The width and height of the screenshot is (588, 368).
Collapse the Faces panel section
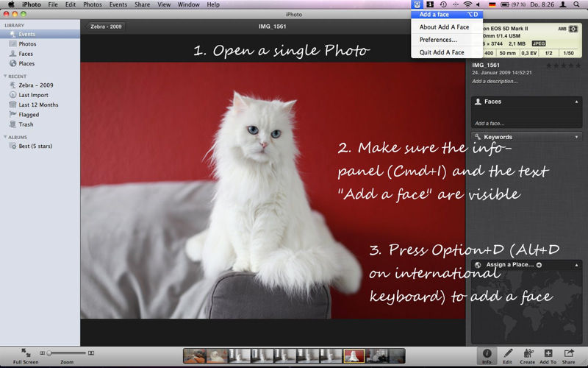click(576, 102)
